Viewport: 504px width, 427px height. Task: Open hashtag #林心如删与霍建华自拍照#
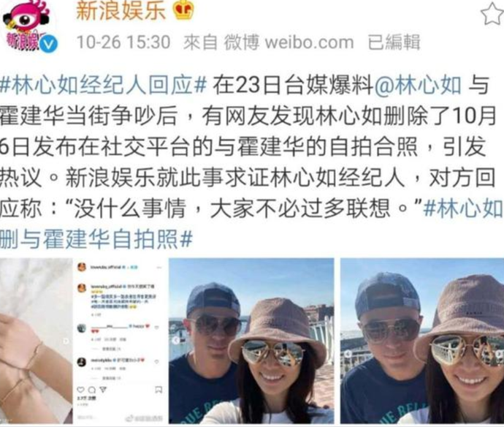tap(252, 224)
